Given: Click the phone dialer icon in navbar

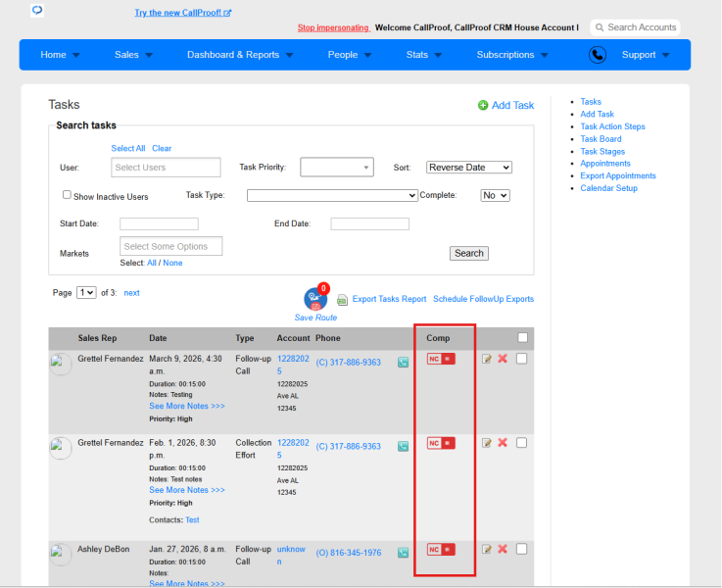Looking at the screenshot, I should 598,55.
